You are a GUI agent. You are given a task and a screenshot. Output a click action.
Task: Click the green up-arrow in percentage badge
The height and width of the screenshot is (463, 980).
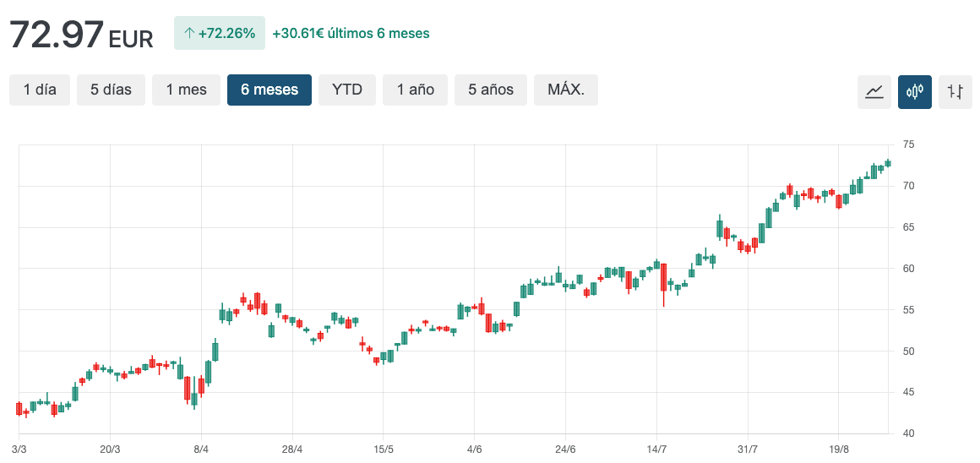[189, 34]
